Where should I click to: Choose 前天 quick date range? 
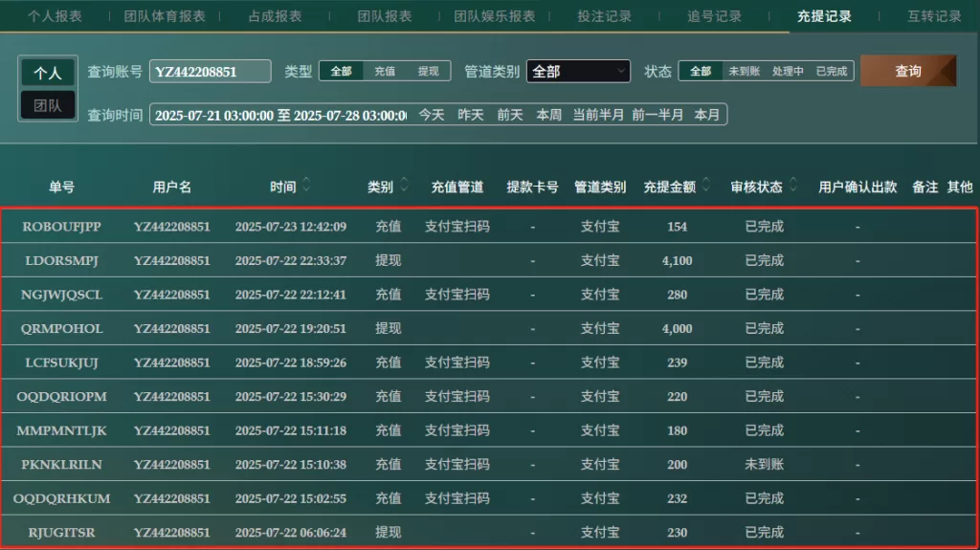(x=510, y=115)
